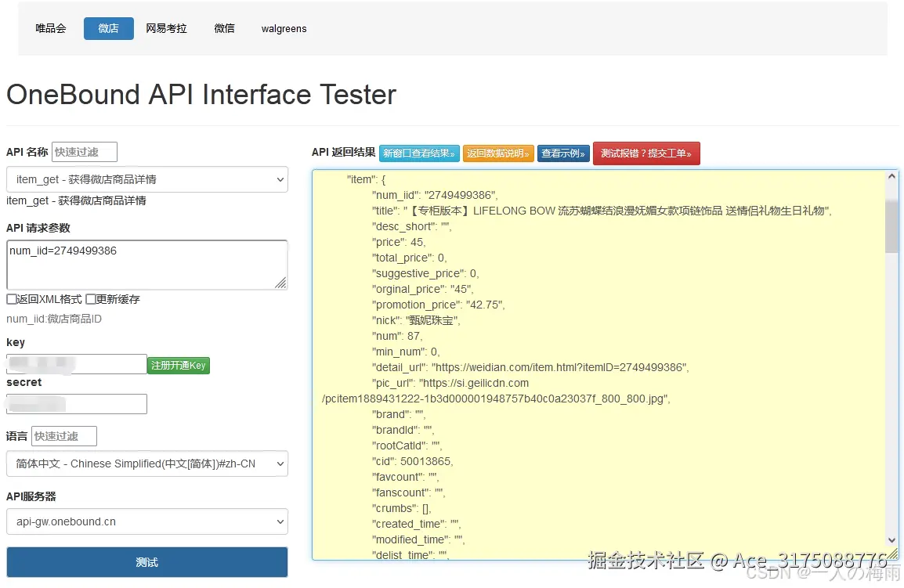Go to the walgreens tab
The width and height of the screenshot is (904, 588).
point(284,28)
